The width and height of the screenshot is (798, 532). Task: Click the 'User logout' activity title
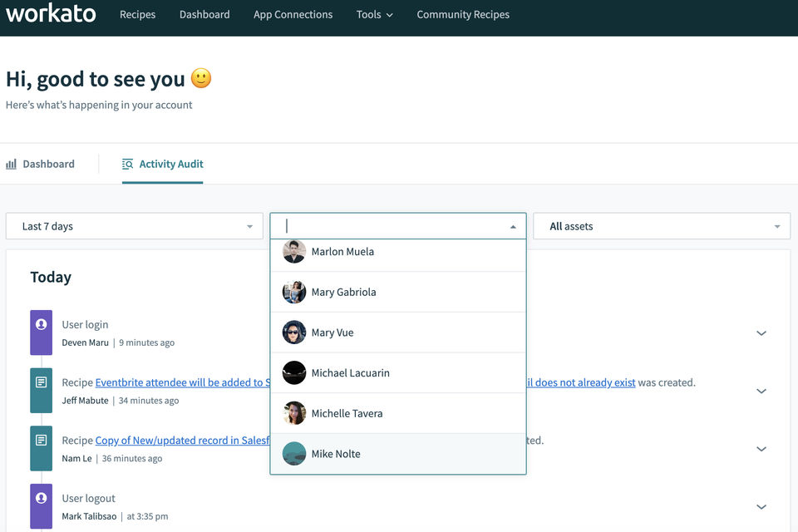(89, 498)
